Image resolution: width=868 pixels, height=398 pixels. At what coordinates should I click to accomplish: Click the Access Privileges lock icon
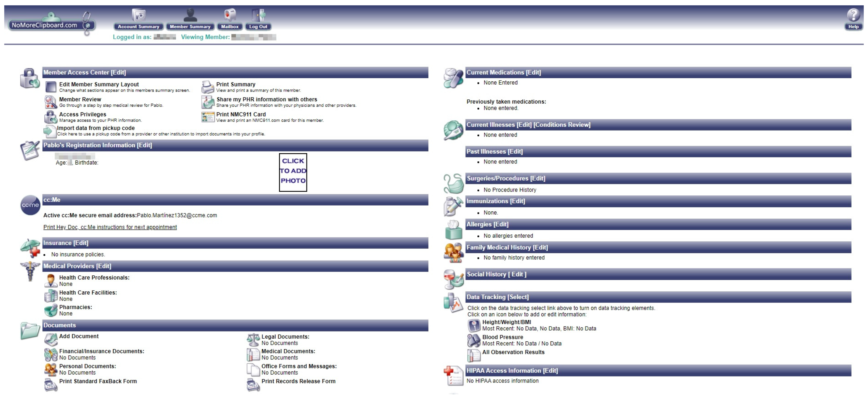50,117
